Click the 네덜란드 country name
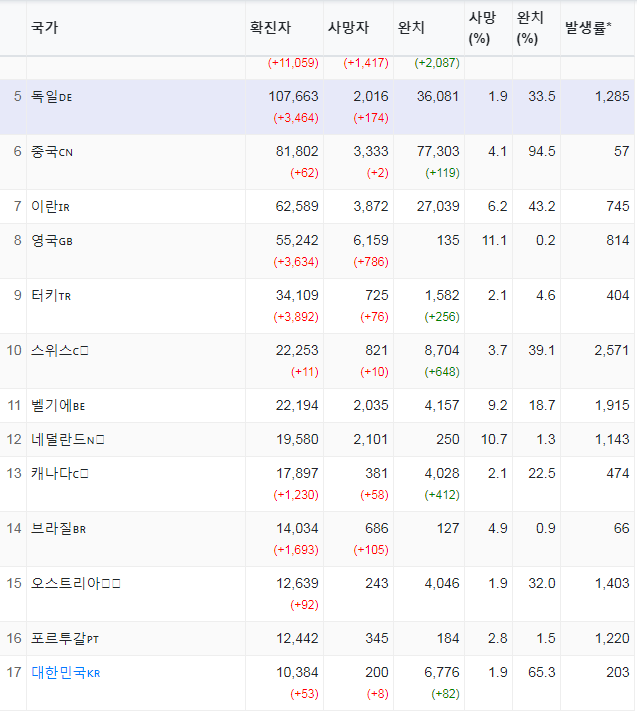637x711 pixels. point(58,439)
